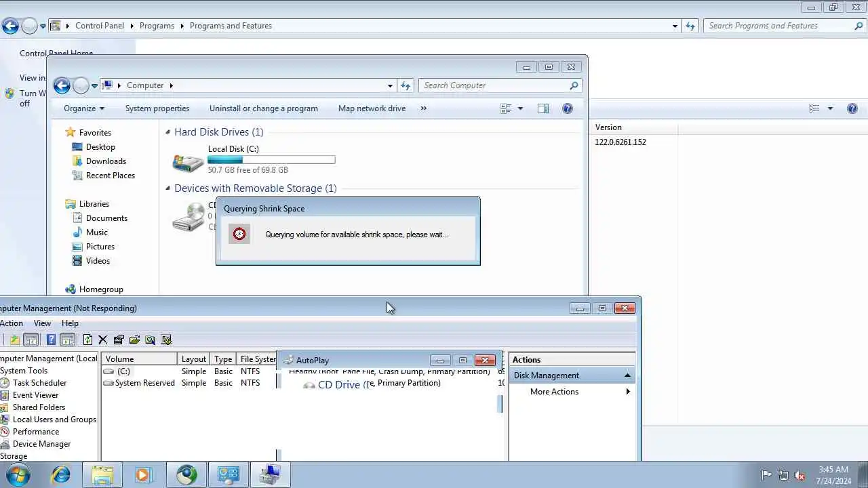This screenshot has width=868, height=488.
Task: Open the Chrome-like browser icon on the taskbar
Action: click(186, 474)
